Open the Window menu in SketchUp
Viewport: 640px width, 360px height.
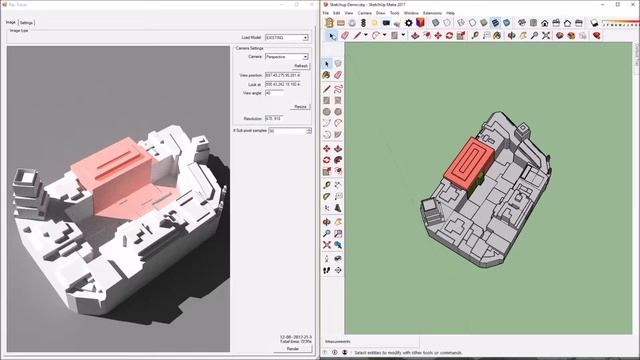point(411,13)
